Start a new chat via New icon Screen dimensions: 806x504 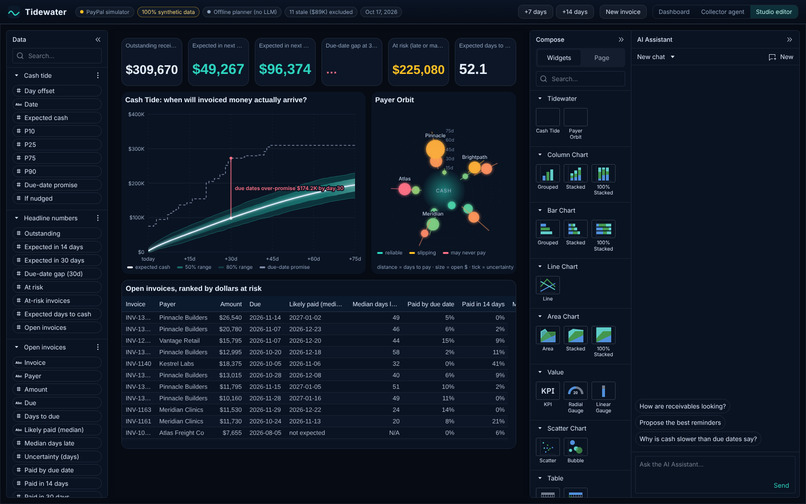pyautogui.click(x=781, y=57)
